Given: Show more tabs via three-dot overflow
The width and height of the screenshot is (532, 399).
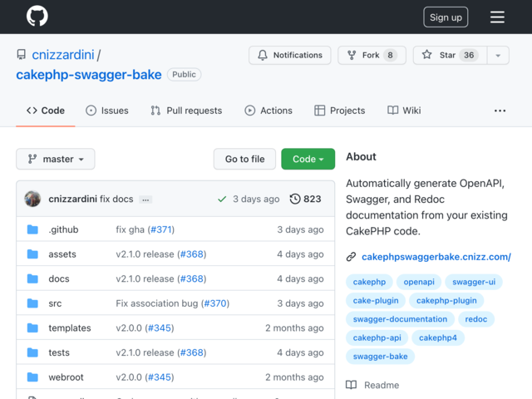Looking at the screenshot, I should (x=500, y=111).
